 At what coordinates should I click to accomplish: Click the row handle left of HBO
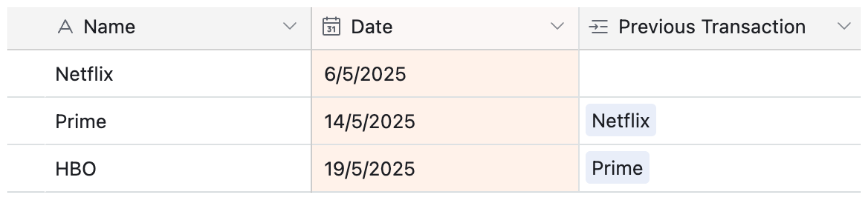(26, 169)
